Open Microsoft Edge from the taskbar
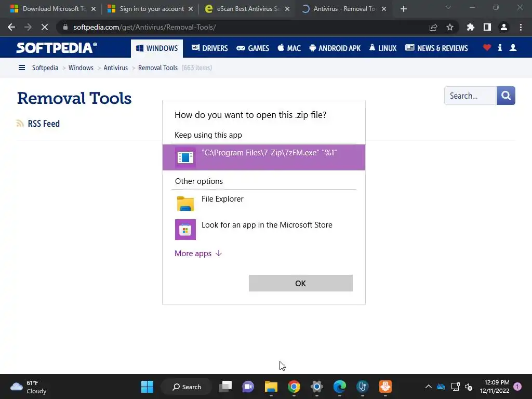 pyautogui.click(x=340, y=387)
